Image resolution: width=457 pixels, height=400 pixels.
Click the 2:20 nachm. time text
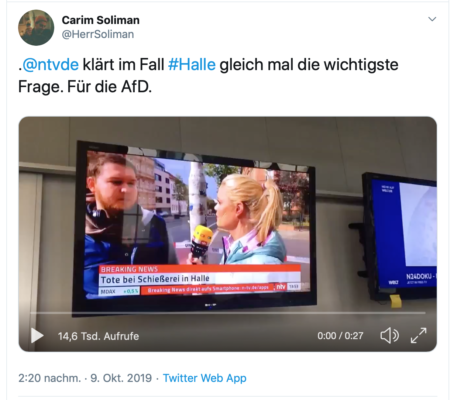point(49,378)
